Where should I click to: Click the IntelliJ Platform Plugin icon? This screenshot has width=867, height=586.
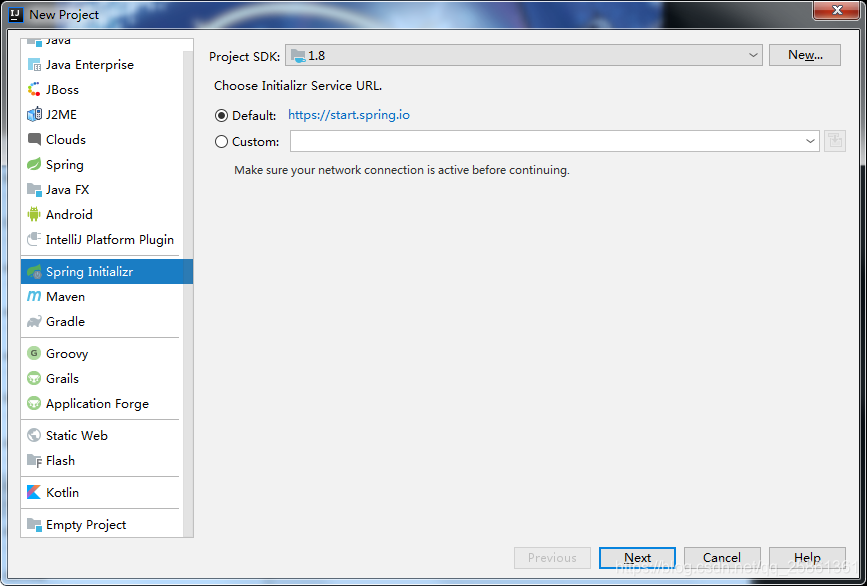[34, 239]
